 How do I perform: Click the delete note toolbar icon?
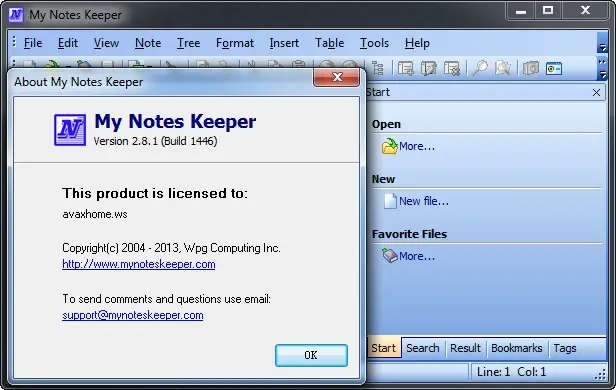[x=452, y=68]
